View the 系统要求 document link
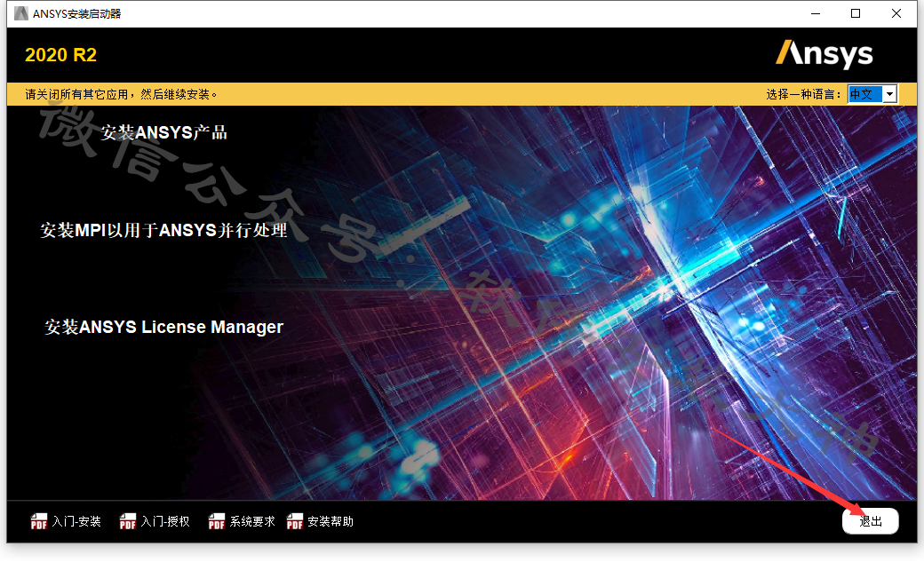The width and height of the screenshot is (924, 586). coord(252,521)
